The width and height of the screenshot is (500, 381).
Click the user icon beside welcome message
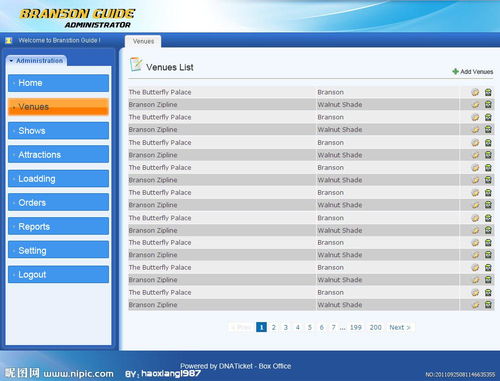pyautogui.click(x=9, y=40)
